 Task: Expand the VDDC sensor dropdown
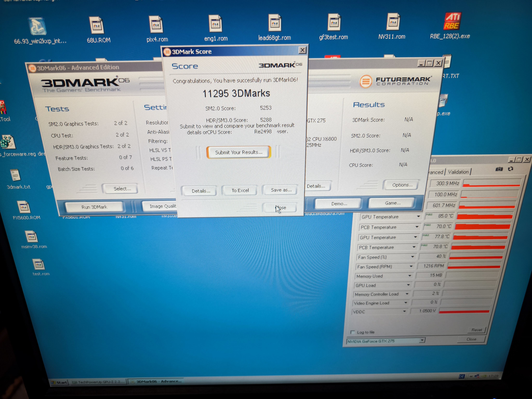tap(404, 311)
